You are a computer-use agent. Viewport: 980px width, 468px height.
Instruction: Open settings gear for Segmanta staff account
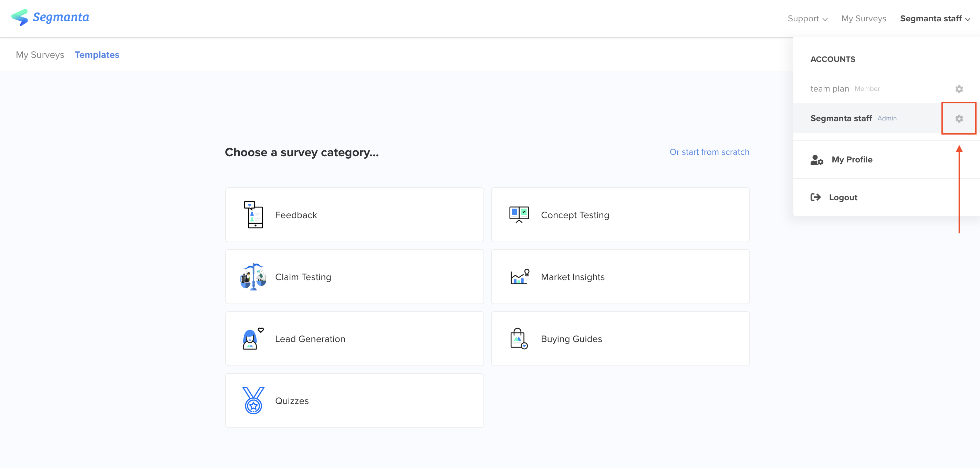click(959, 119)
